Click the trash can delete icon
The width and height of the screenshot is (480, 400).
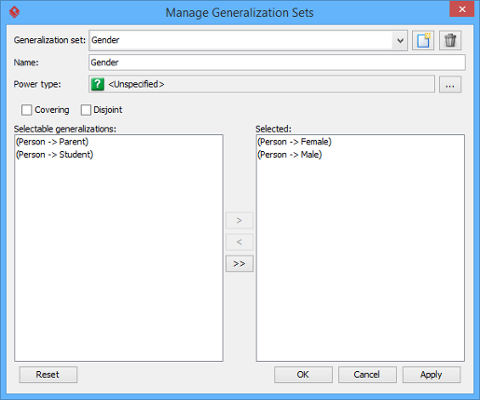450,41
